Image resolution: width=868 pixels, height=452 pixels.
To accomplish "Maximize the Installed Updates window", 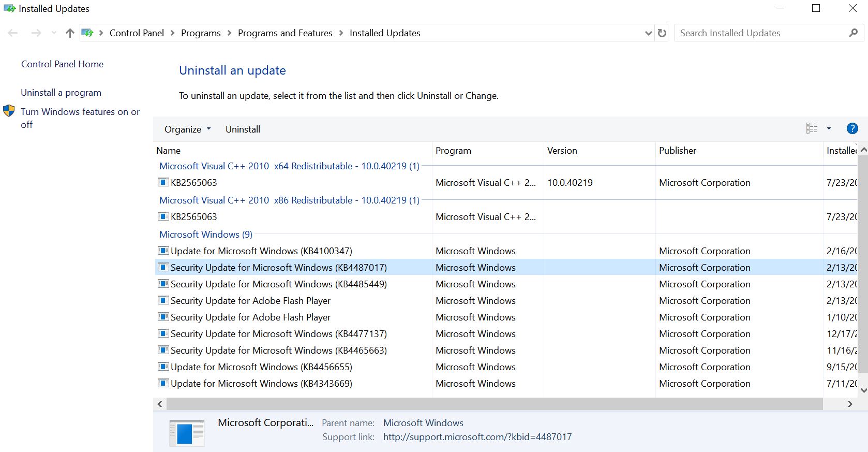I will point(816,8).
